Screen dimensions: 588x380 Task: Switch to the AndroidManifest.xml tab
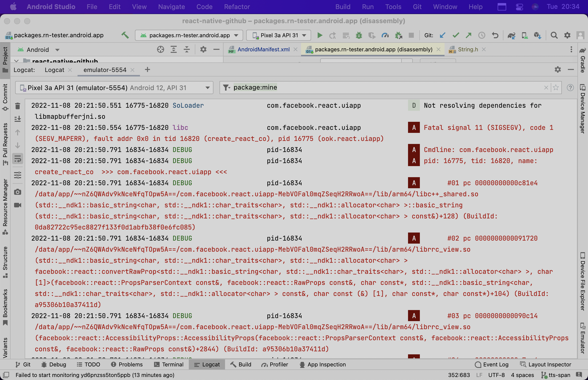click(x=263, y=50)
